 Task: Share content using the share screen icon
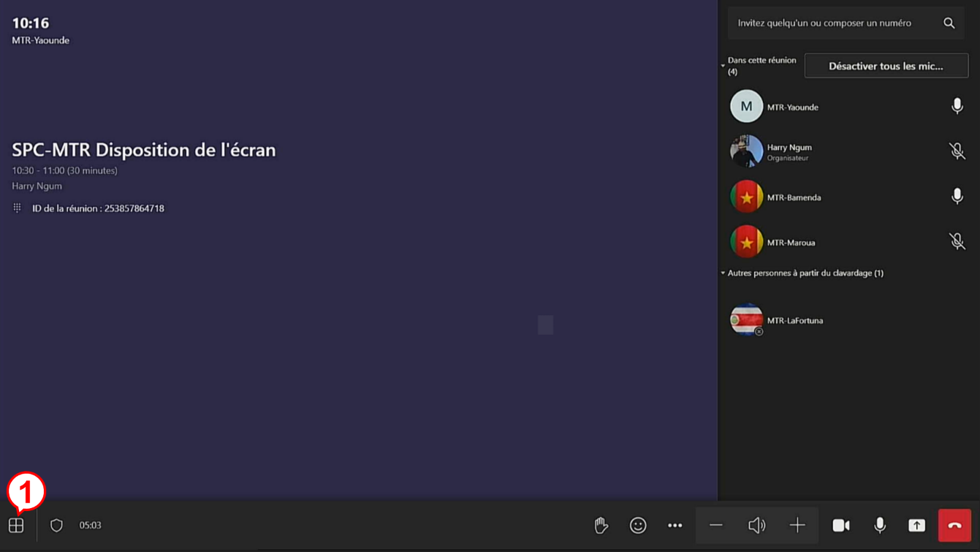click(916, 525)
